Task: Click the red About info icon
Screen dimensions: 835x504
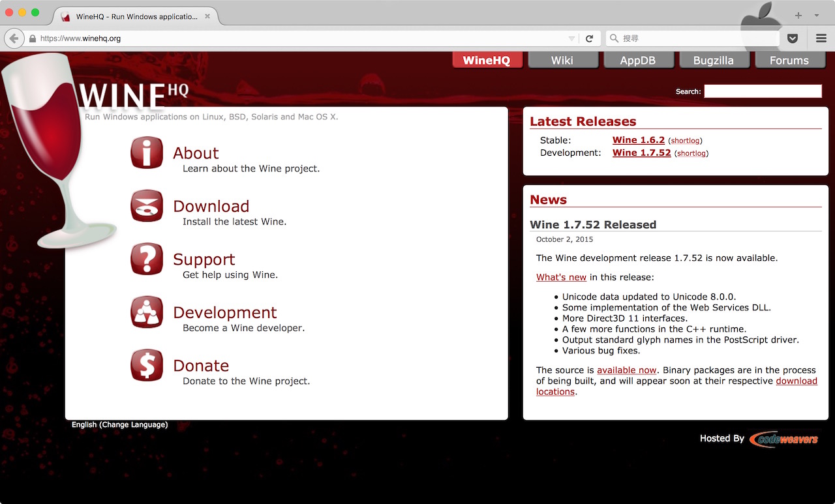Action: [147, 153]
